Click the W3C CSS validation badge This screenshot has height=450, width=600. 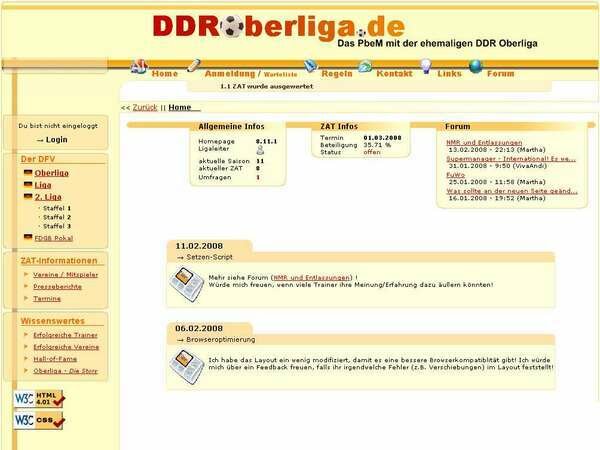pyautogui.click(x=39, y=421)
